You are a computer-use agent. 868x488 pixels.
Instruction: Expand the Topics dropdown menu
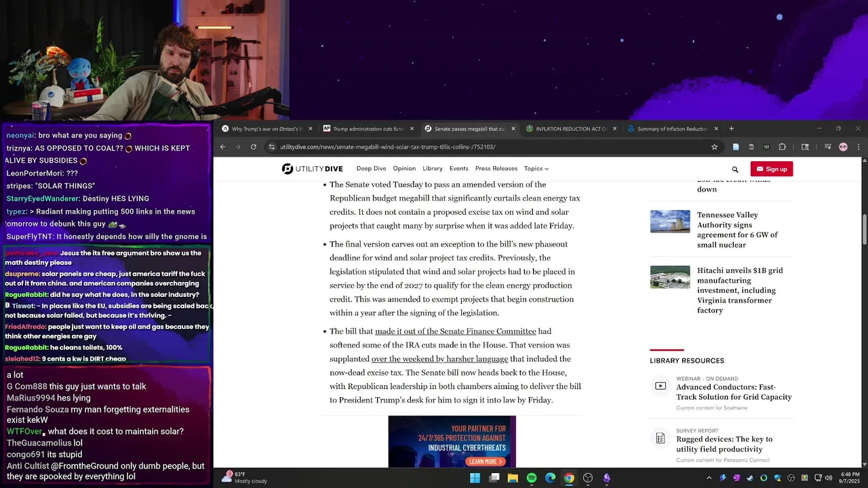(x=536, y=169)
